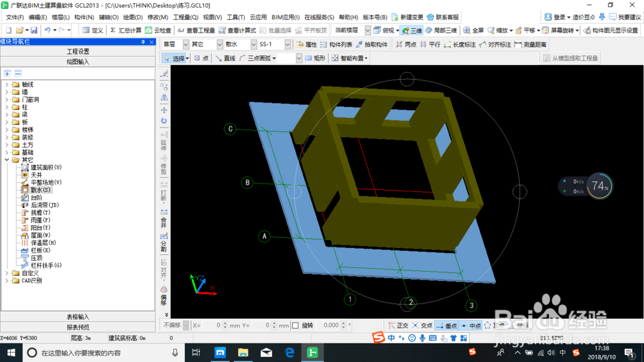Open the 文件(F) menu
Image resolution: width=644 pixels, height=362 pixels.
click(x=15, y=17)
